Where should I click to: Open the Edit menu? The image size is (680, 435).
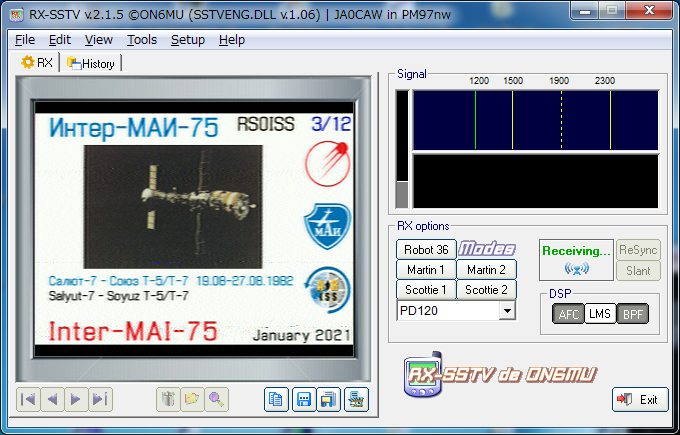coord(60,40)
